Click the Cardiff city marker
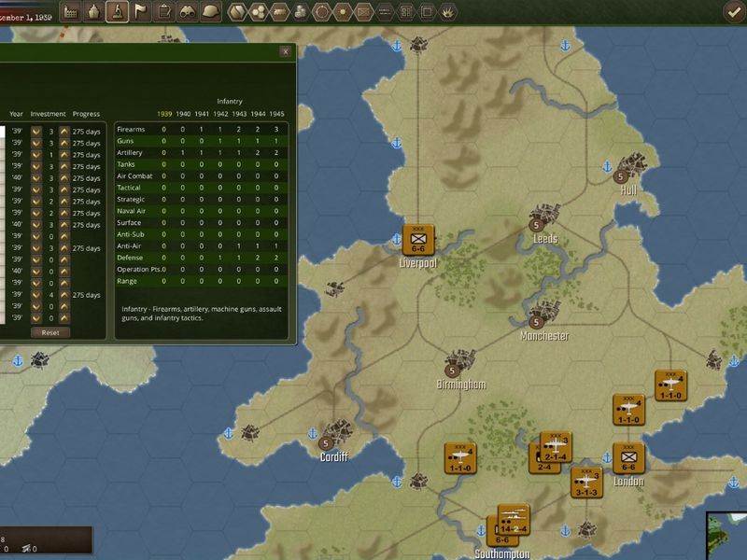 click(x=325, y=443)
